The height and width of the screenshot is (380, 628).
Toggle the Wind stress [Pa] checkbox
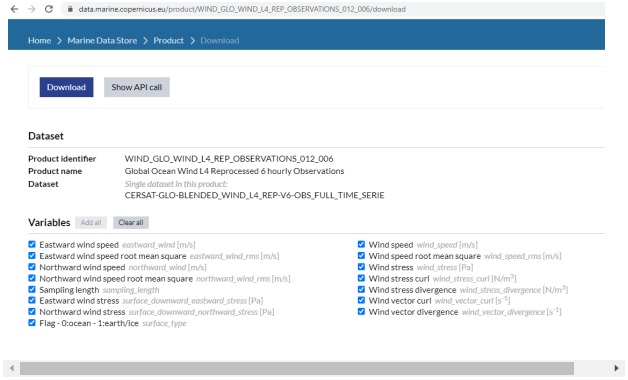tap(361, 267)
